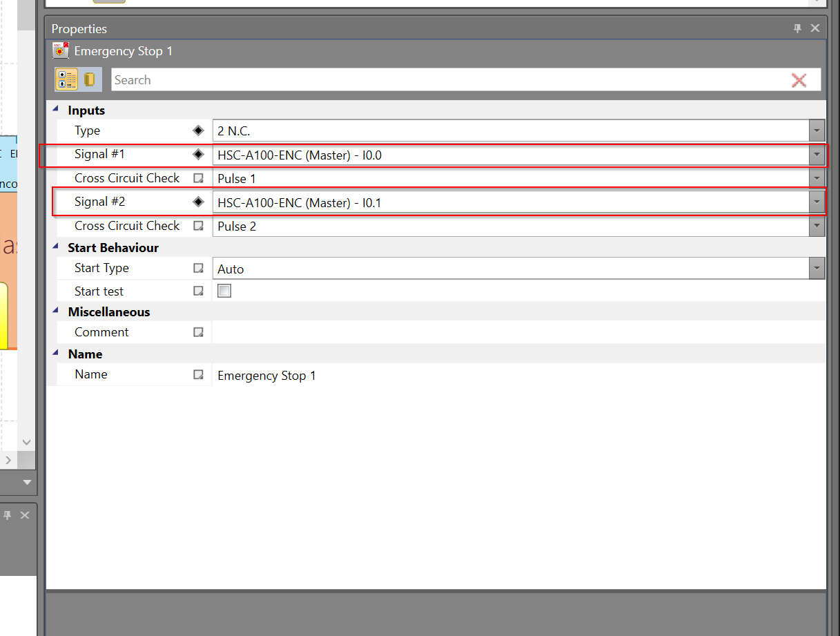Click the Start test label
This screenshot has width=840, height=636.
(99, 291)
